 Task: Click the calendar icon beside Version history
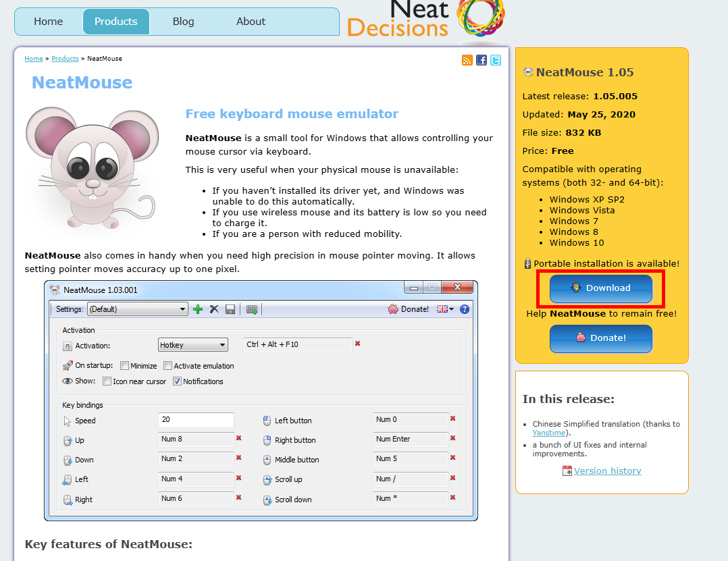pos(567,471)
